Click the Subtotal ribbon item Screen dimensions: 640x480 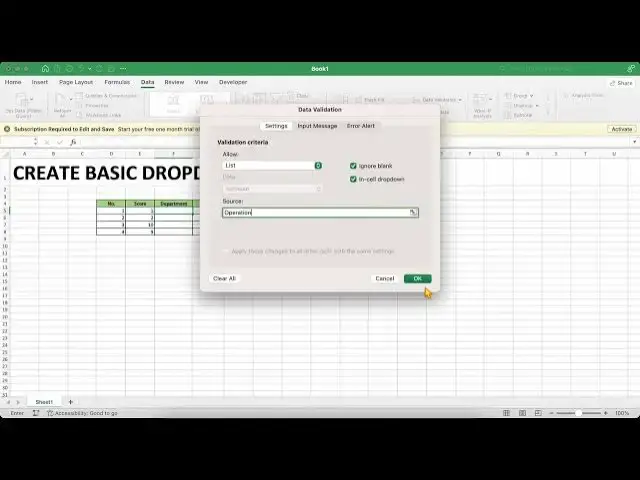[518, 116]
